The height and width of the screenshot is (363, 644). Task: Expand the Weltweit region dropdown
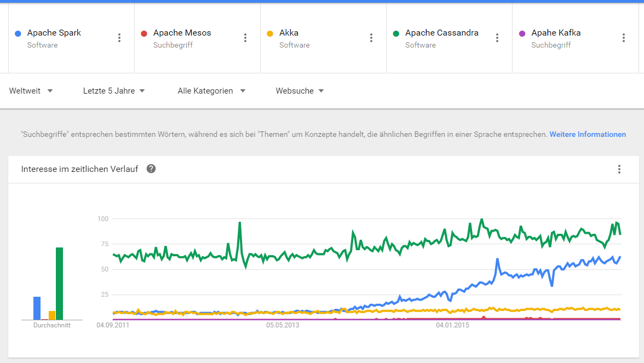coord(31,91)
